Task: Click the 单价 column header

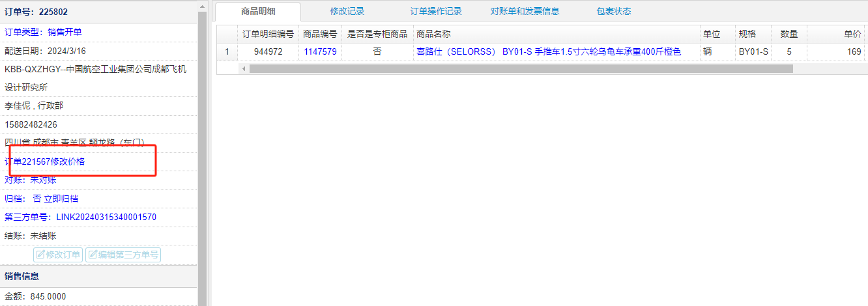Action: coord(836,34)
